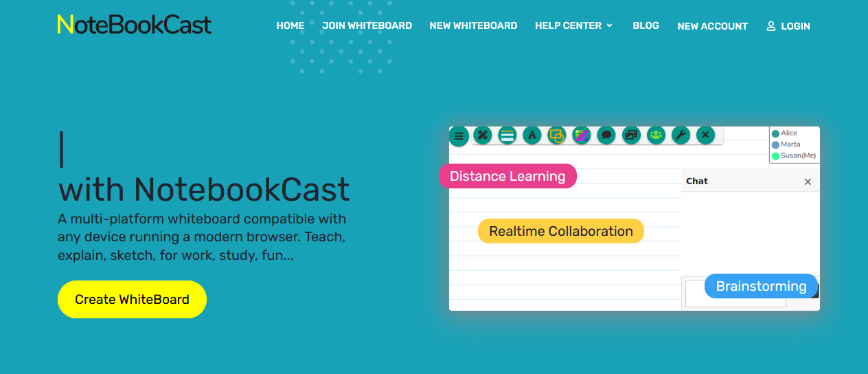This screenshot has width=868, height=374.
Task: Click the LOGIN link with user icon
Action: click(x=788, y=26)
